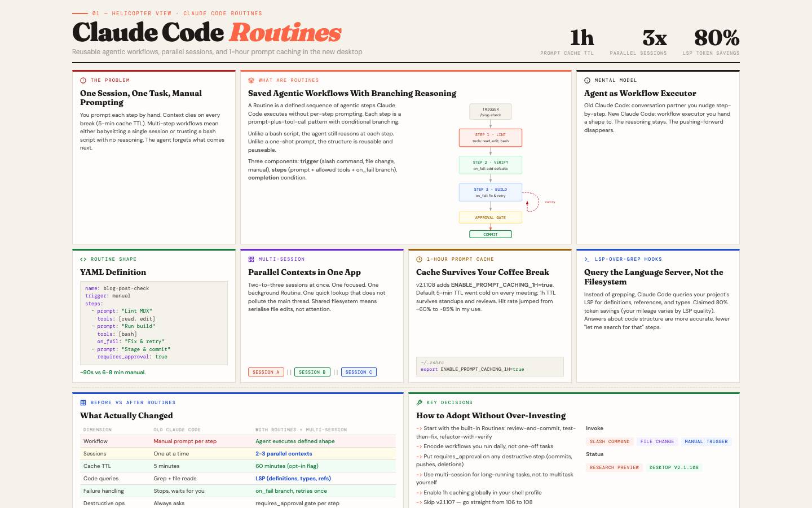The height and width of the screenshot is (508, 812).
Task: Click the Status label above the preview tags
Action: (594, 454)
